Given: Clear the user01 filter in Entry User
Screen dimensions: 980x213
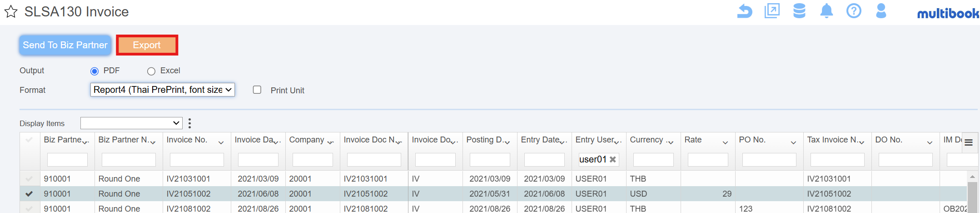Looking at the screenshot, I should point(613,159).
